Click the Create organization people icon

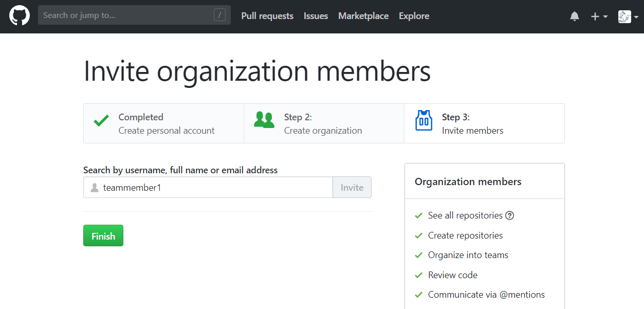[264, 120]
